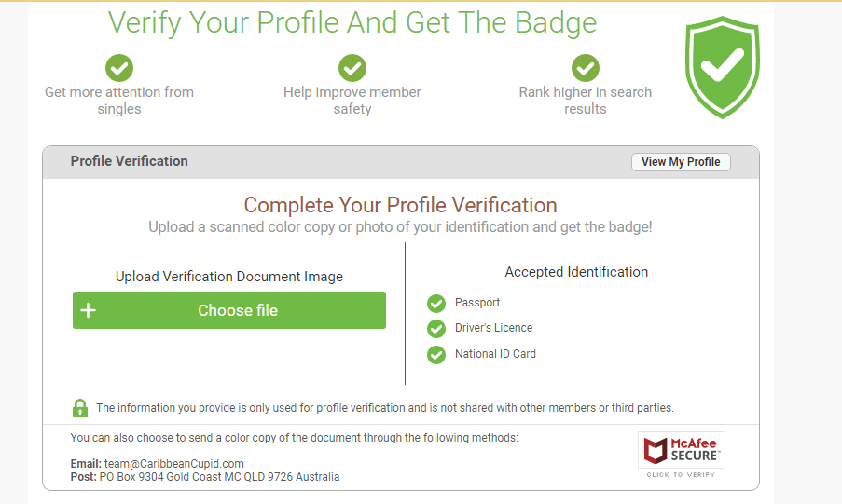This screenshot has height=504, width=842.
Task: Click the 'Verify Your Profile And Get The Badge' heading
Action: coord(352,22)
